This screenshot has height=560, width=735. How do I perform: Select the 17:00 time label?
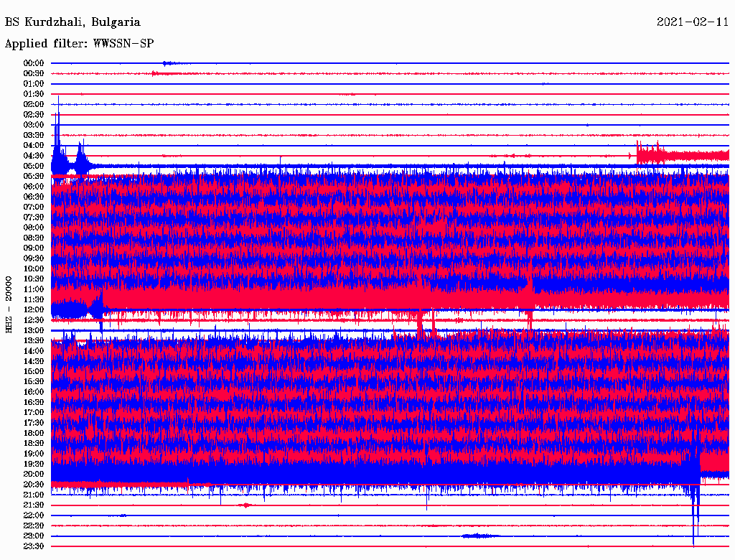coord(34,412)
